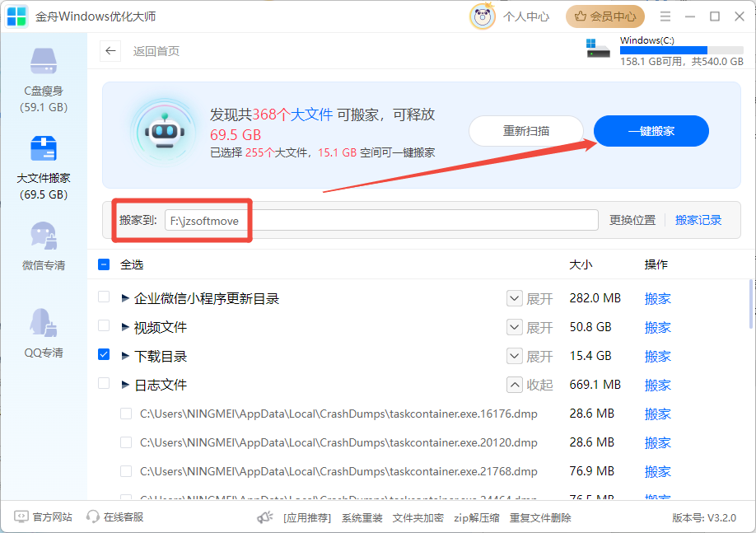Click the 大小 column header
Screen dimensions: 756x533
581,264
